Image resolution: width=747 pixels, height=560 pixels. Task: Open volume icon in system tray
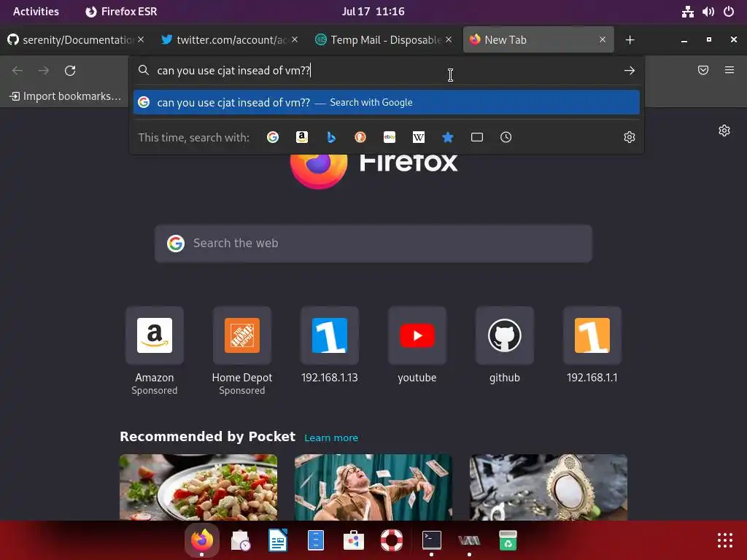coord(708,12)
